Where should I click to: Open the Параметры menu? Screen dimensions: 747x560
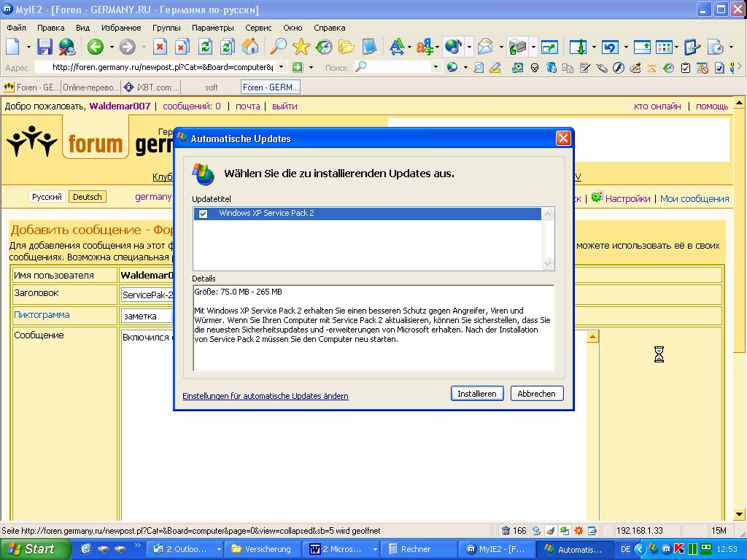[212, 28]
